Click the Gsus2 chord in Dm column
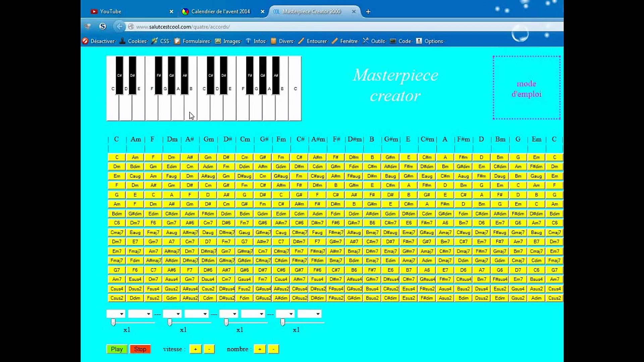This screenshot has height=362, width=644. click(x=171, y=289)
